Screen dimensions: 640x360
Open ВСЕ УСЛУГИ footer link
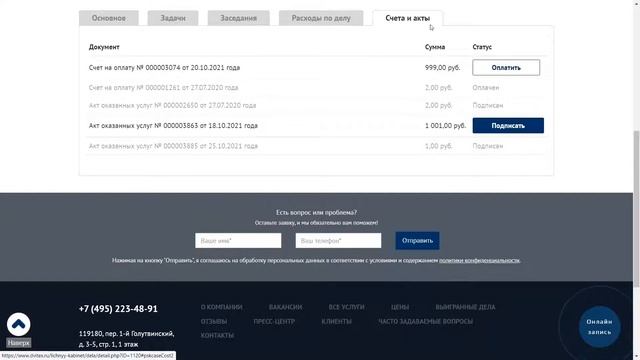pyautogui.click(x=346, y=307)
